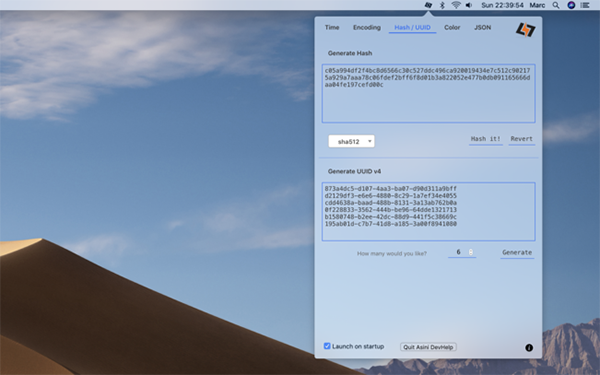Switch to the Encoding tab

tap(367, 28)
